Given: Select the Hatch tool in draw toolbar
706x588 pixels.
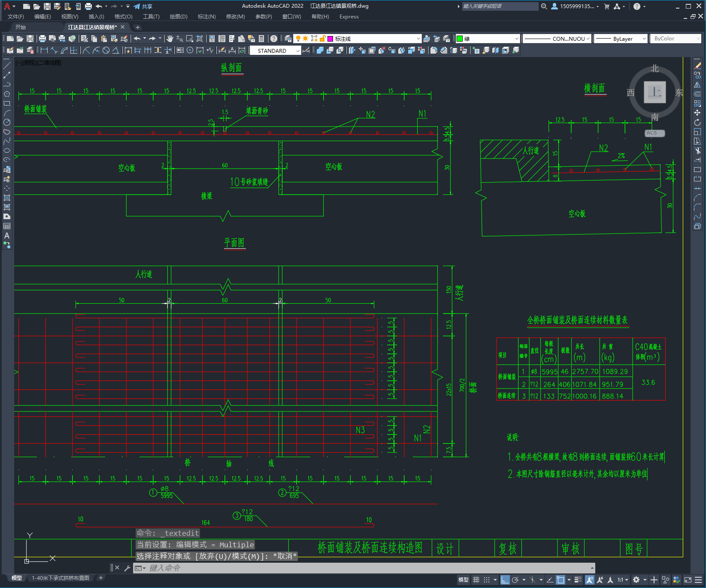Looking at the screenshot, I should pos(7,198).
